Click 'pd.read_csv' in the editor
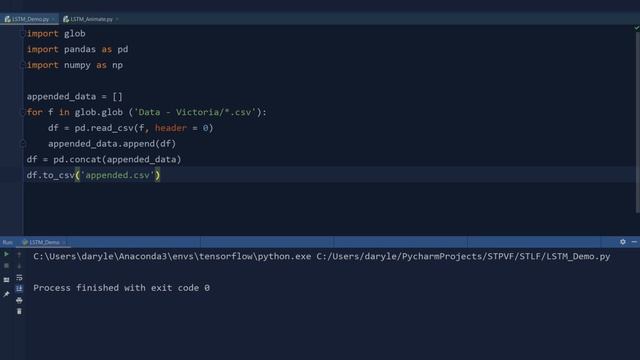Image resolution: width=640 pixels, height=360 pixels. click(x=104, y=128)
